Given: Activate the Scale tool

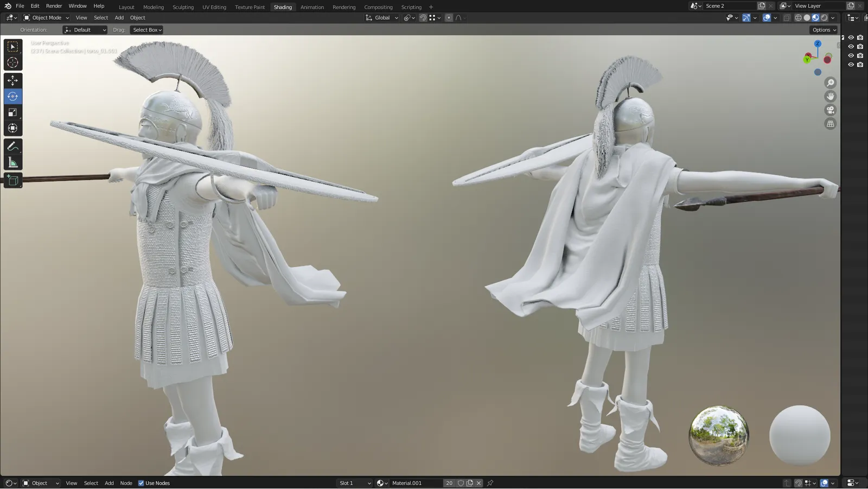Looking at the screenshot, I should point(12,112).
